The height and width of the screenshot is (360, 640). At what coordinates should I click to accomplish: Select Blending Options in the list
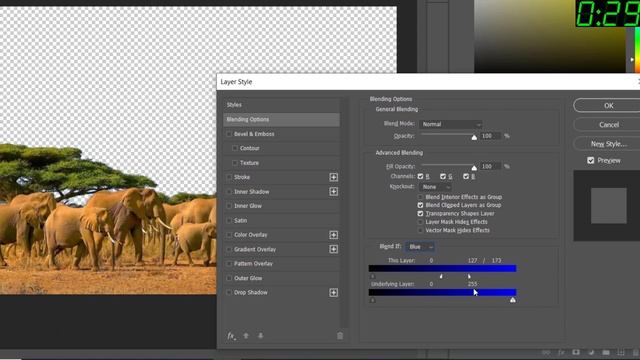tap(281, 119)
